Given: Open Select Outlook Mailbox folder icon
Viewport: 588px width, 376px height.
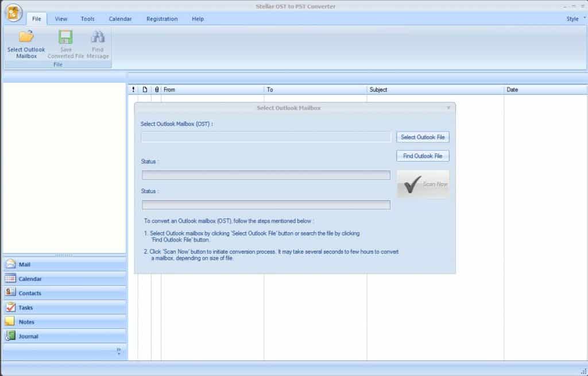Looking at the screenshot, I should click(x=26, y=36).
